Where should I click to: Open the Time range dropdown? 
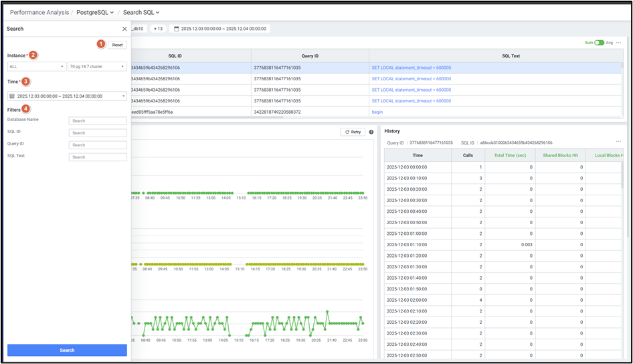[x=67, y=96]
